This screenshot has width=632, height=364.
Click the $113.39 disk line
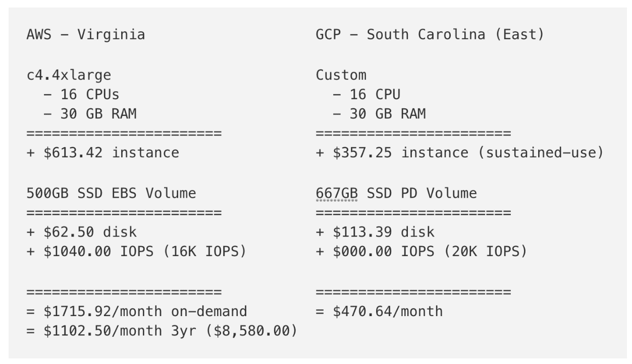375,232
